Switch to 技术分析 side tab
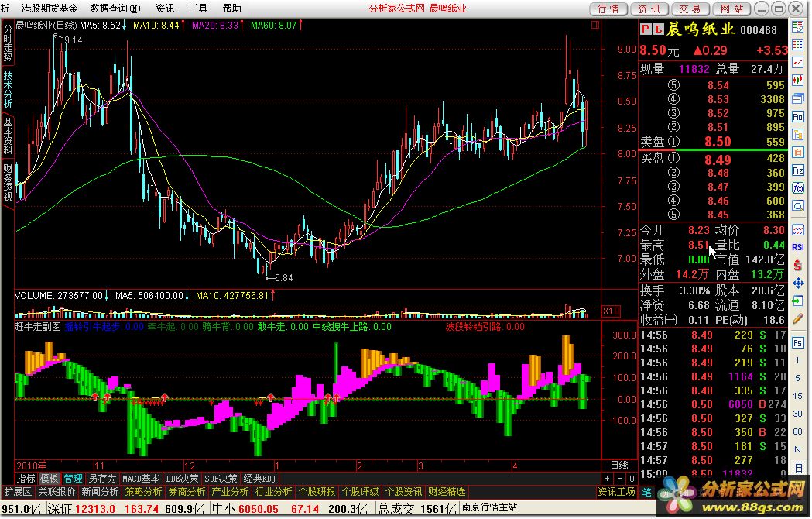 pyautogui.click(x=8, y=88)
